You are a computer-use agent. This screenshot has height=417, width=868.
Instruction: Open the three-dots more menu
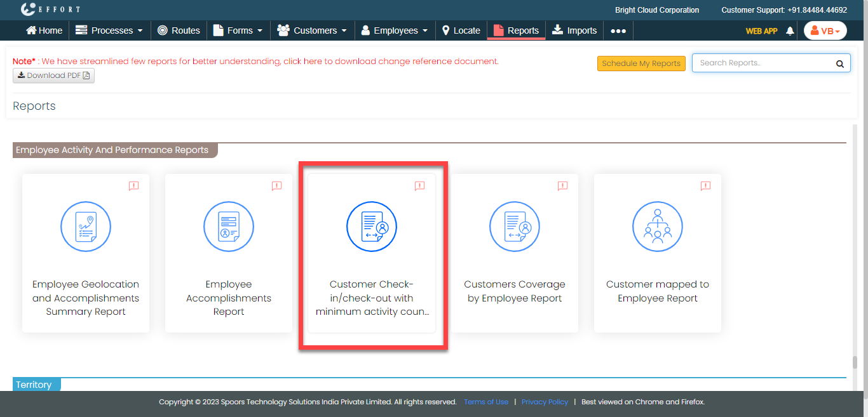point(618,30)
